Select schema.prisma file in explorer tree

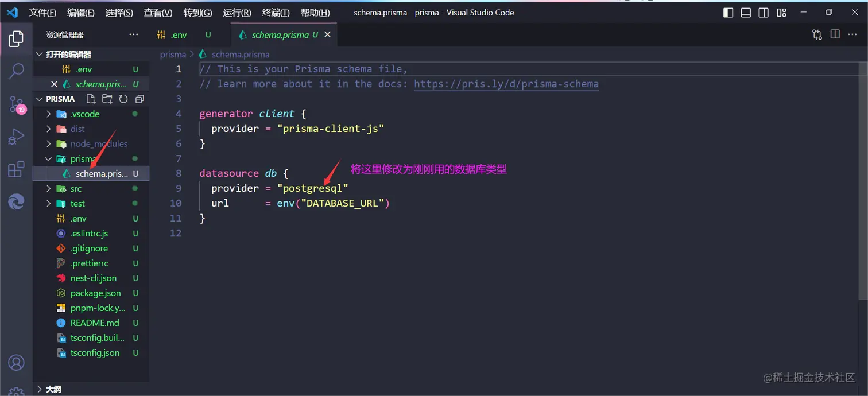click(91, 173)
